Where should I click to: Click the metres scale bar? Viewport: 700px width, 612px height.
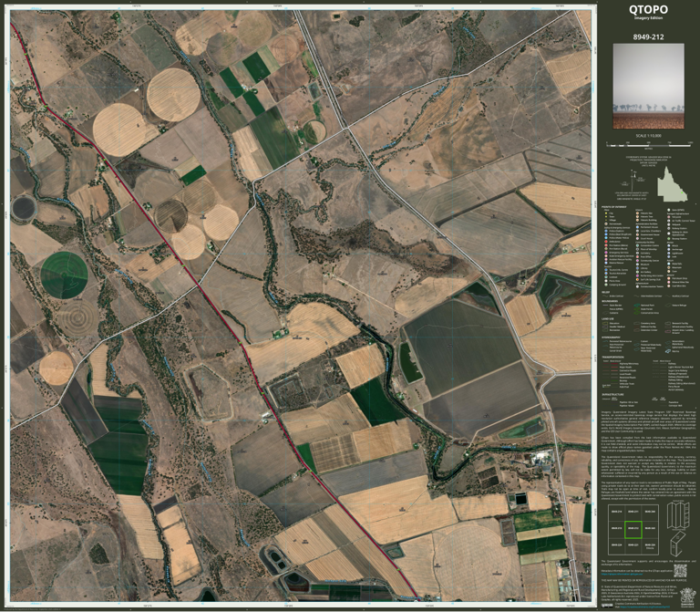click(650, 145)
